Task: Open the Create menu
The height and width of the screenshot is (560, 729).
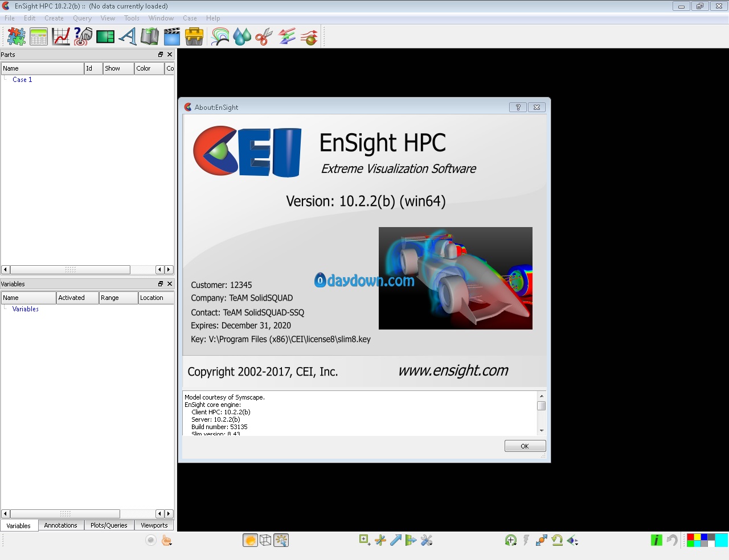Action: coord(54,18)
